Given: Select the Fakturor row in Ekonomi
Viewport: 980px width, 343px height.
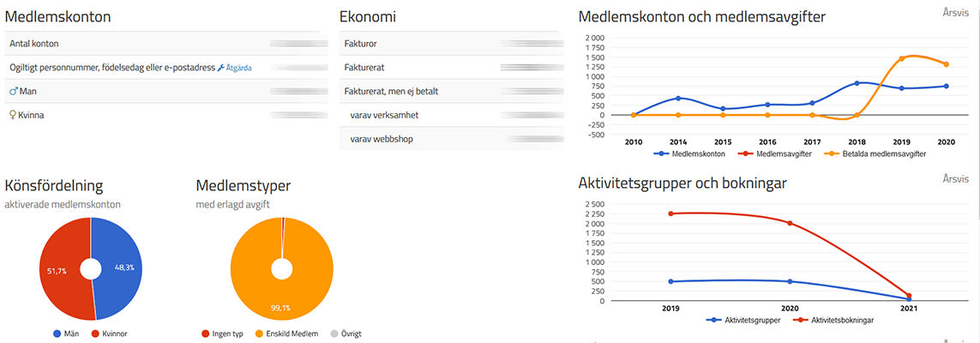Looking at the screenshot, I should [x=448, y=44].
